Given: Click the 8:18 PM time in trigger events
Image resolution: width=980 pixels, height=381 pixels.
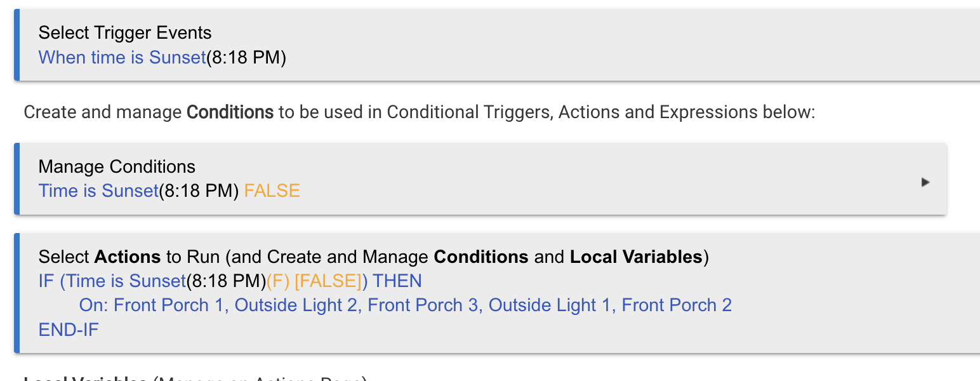Looking at the screenshot, I should click(246, 58).
